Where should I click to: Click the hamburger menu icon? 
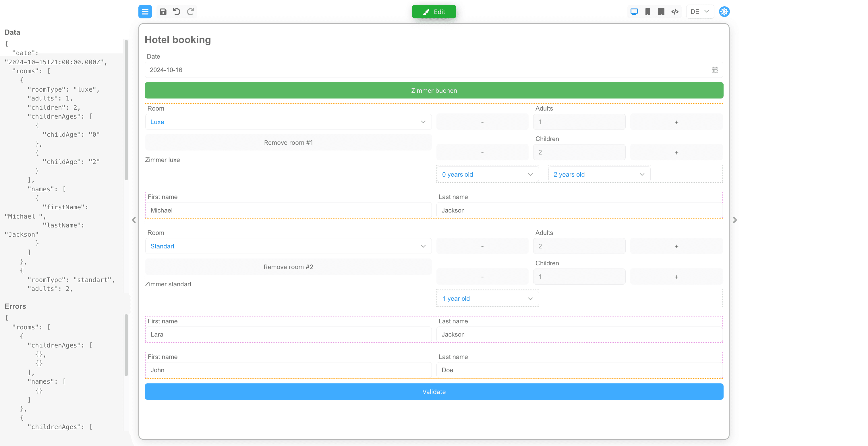tap(145, 12)
